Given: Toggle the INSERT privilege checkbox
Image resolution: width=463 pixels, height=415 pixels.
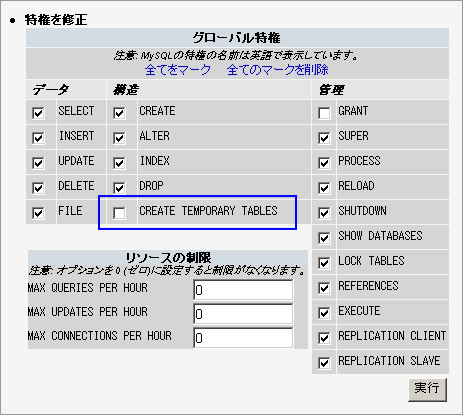Looking at the screenshot, I should (x=38, y=138).
